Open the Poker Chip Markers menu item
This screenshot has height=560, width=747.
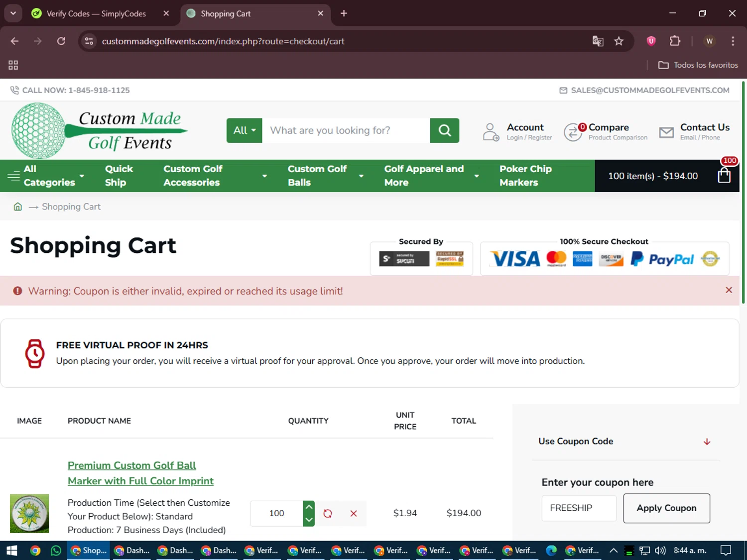tap(525, 176)
